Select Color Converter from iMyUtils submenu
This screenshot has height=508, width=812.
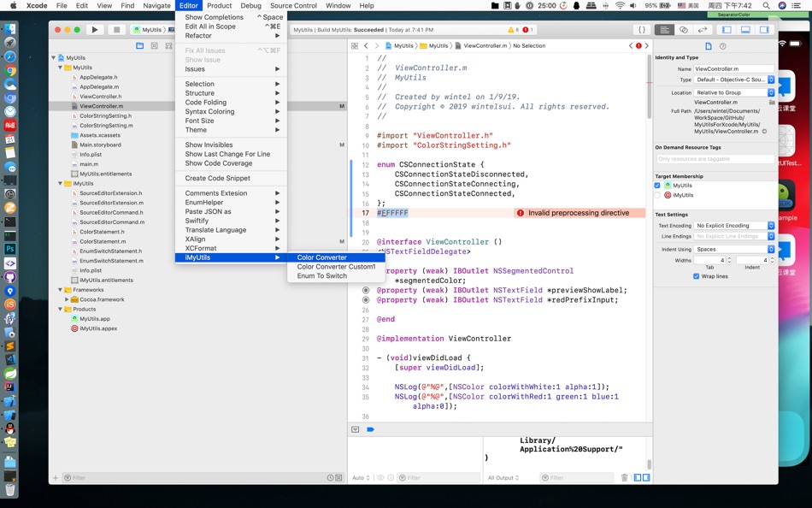[321, 257]
